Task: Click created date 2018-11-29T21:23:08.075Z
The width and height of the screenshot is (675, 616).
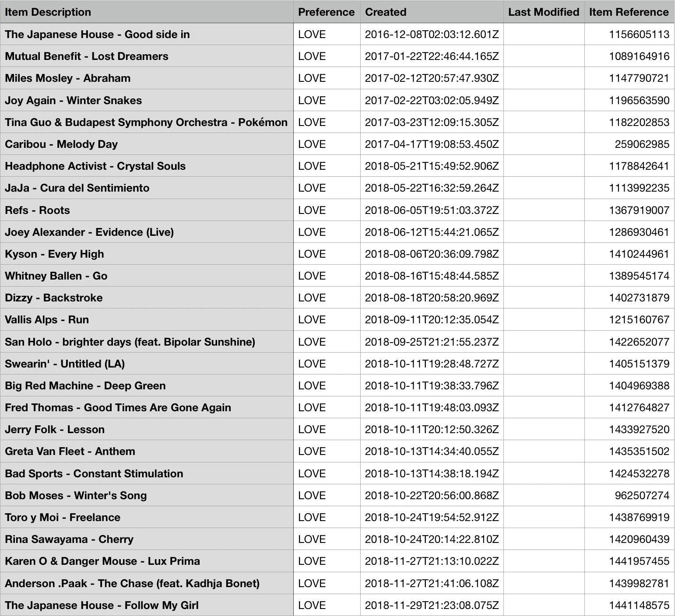Action: (x=432, y=605)
